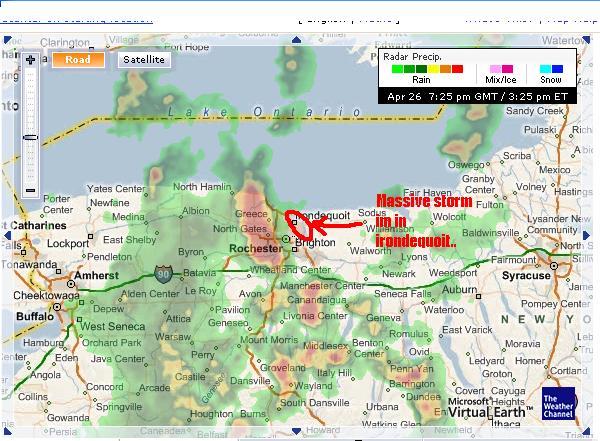Screen dimensions: 600x441
Task: Click the zoom slider handle
Action: pos(31,137)
